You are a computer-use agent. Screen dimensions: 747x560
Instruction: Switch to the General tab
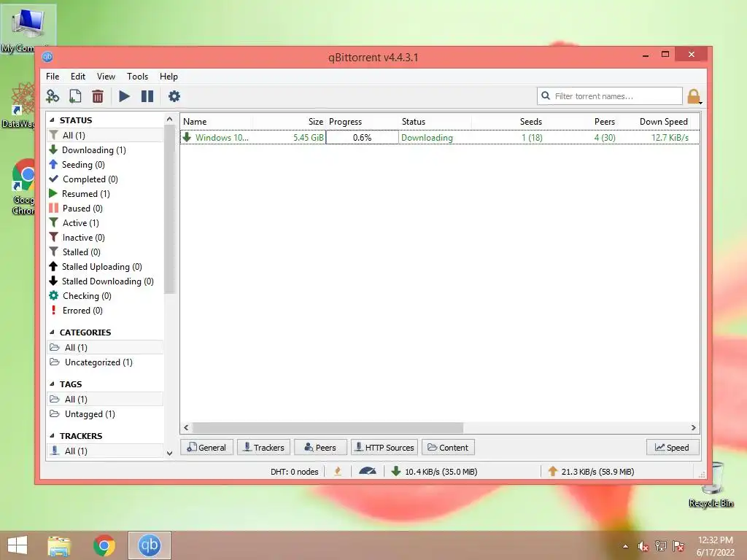[206, 448]
